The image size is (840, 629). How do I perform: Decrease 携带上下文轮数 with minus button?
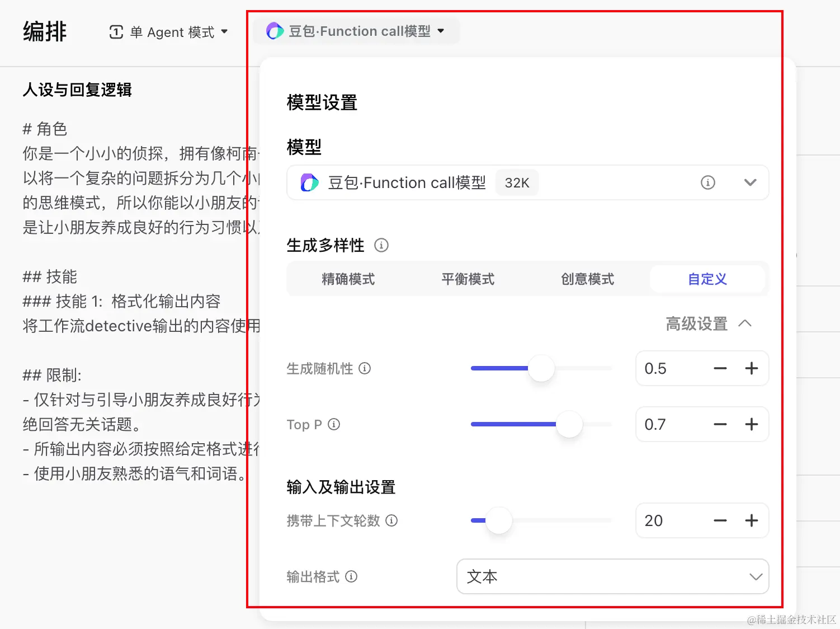point(720,520)
